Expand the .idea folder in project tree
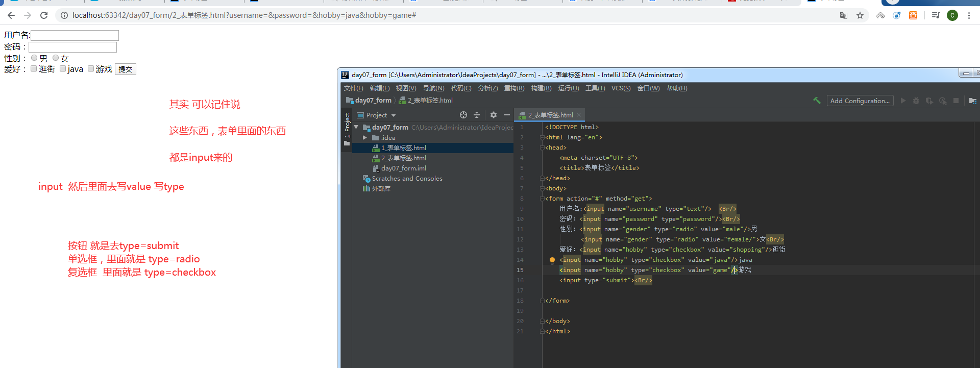980x368 pixels. coord(365,138)
